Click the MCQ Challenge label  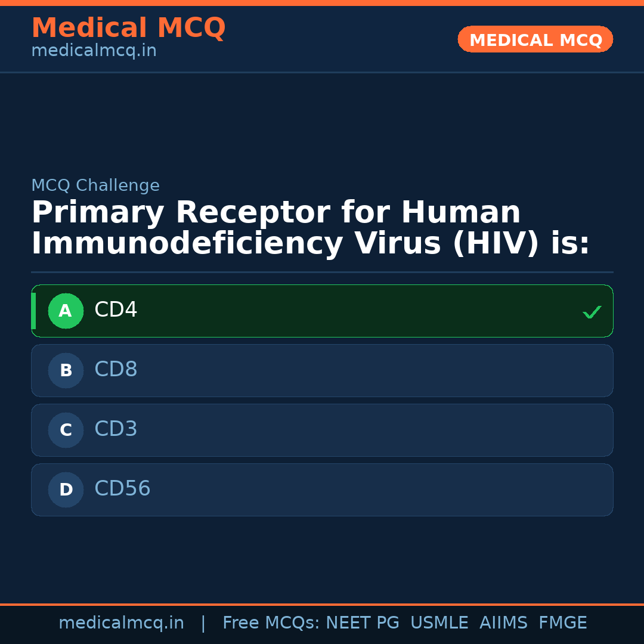pyautogui.click(x=95, y=185)
